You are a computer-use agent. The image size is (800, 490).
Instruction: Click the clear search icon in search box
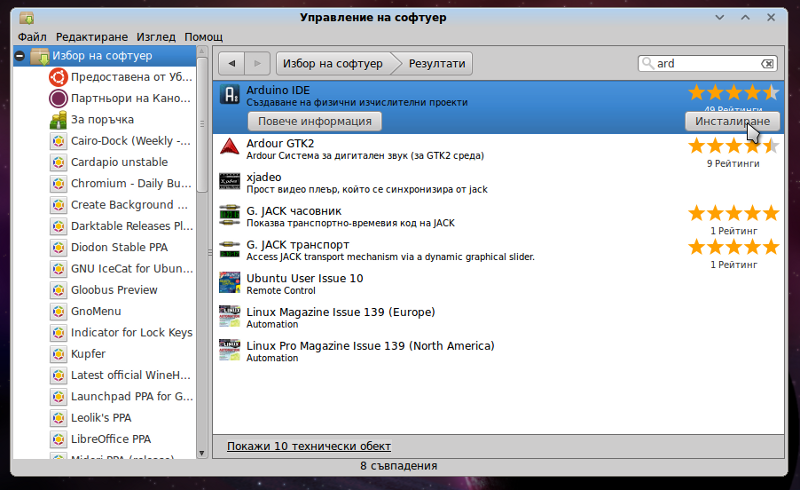click(x=767, y=64)
